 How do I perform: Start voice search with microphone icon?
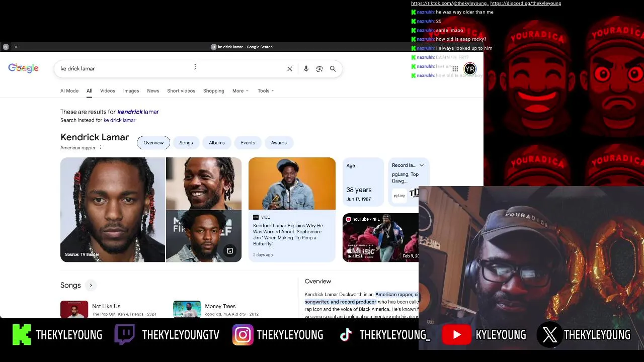pyautogui.click(x=306, y=69)
